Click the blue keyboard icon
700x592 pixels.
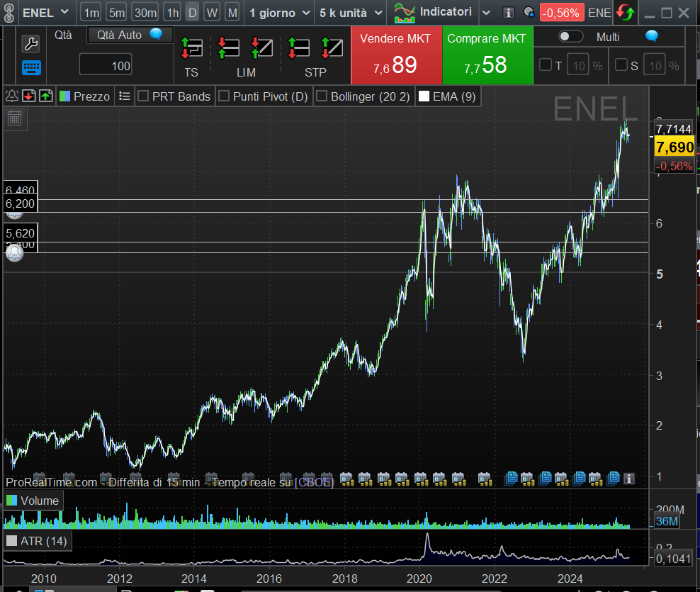coord(31,67)
